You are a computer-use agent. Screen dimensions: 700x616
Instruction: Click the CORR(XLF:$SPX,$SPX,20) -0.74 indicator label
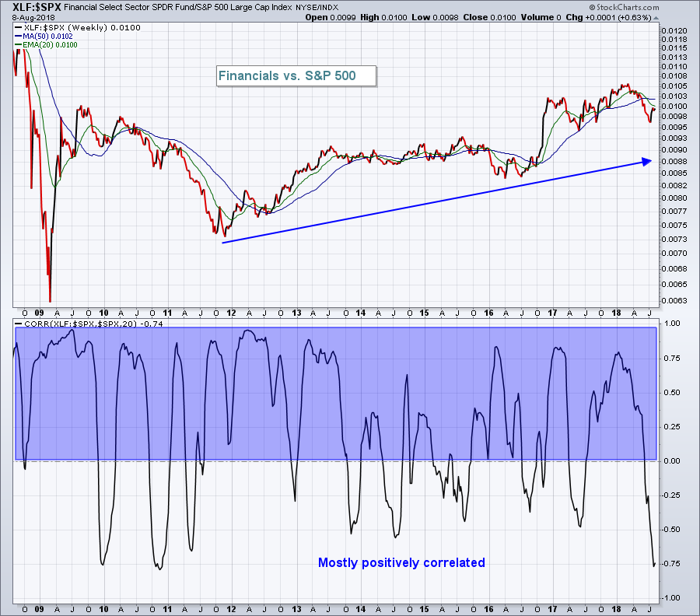[89, 324]
